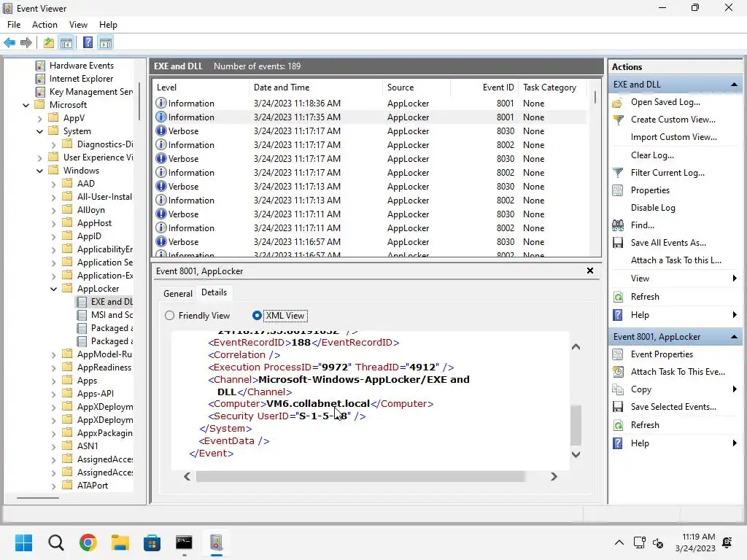Open the View menu in menu bar
The image size is (747, 560).
click(x=78, y=25)
